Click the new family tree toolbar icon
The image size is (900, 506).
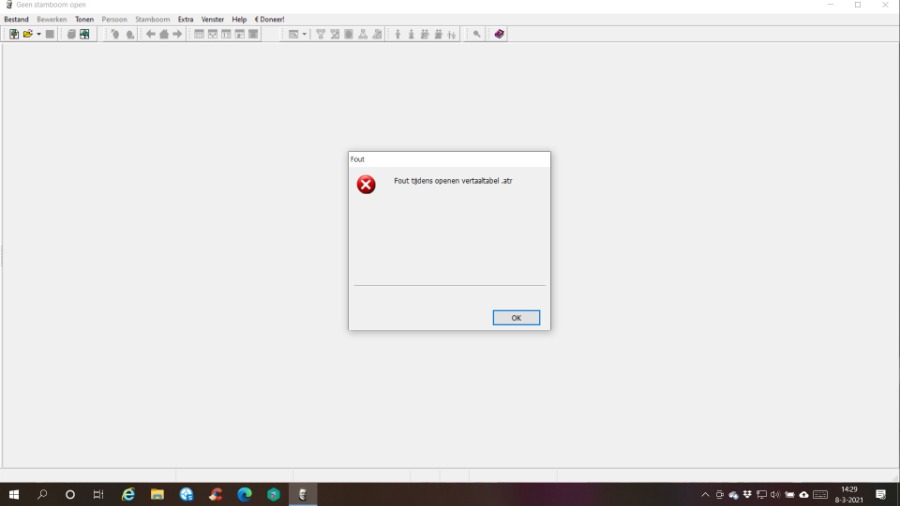coord(14,34)
